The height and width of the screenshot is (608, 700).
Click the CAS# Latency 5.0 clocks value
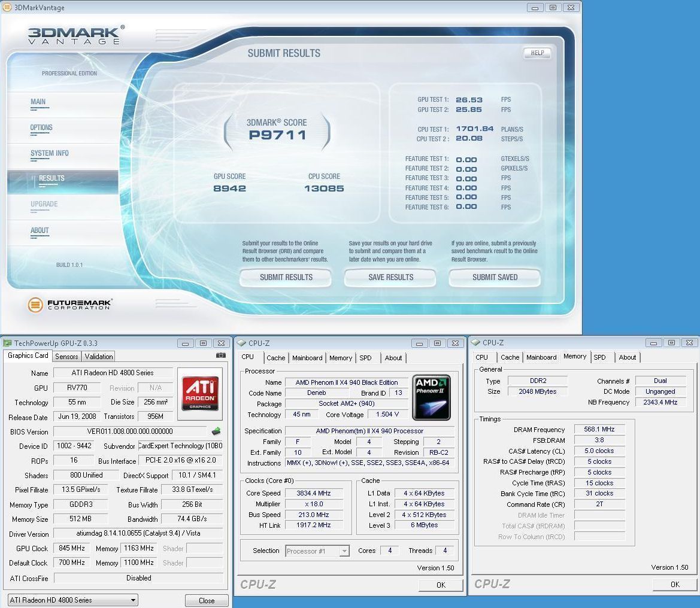tap(599, 451)
